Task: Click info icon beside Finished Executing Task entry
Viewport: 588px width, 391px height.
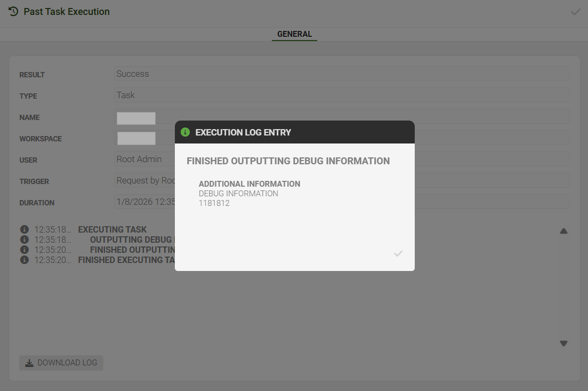Action: (24, 260)
